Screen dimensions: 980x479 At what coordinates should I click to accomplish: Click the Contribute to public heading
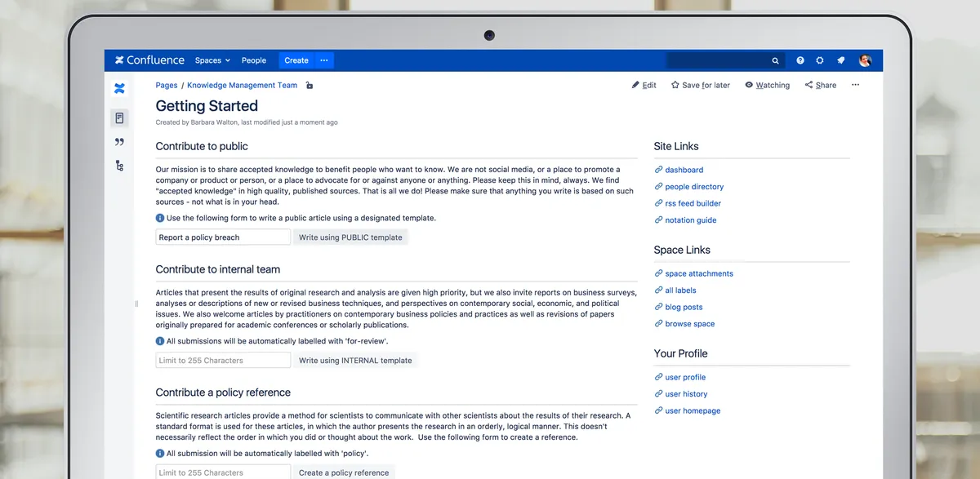[x=202, y=146]
